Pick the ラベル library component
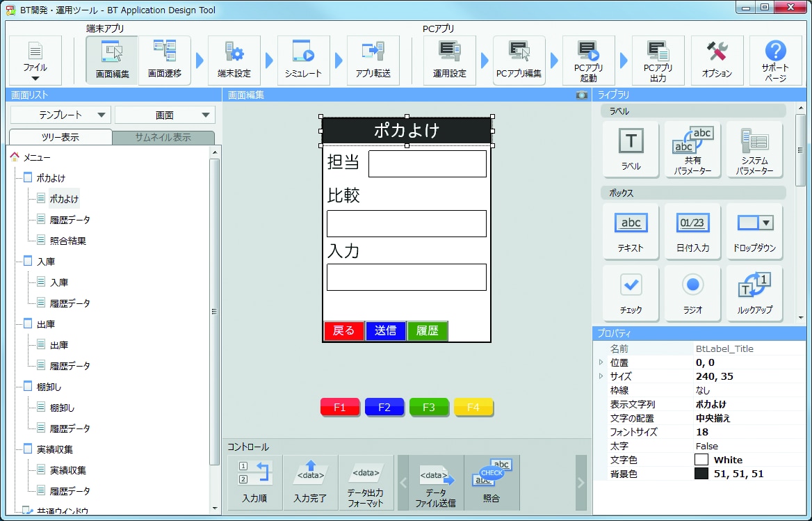This screenshot has width=812, height=521. pos(631,149)
